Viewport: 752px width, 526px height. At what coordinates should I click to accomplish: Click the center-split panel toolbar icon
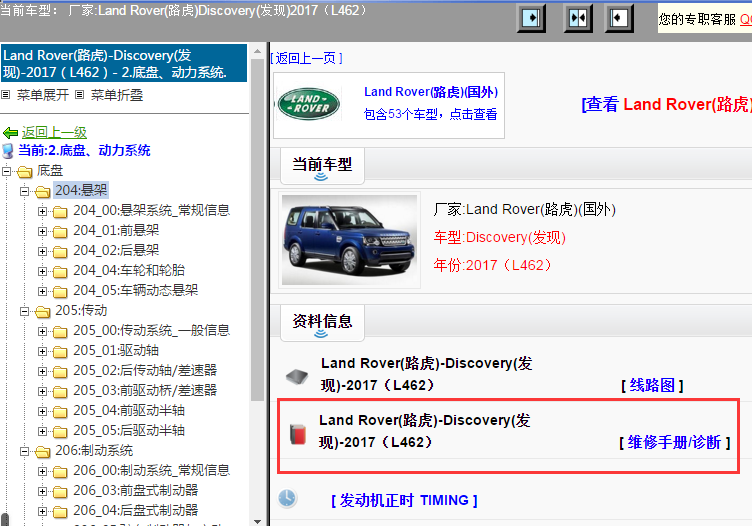pyautogui.click(x=577, y=19)
